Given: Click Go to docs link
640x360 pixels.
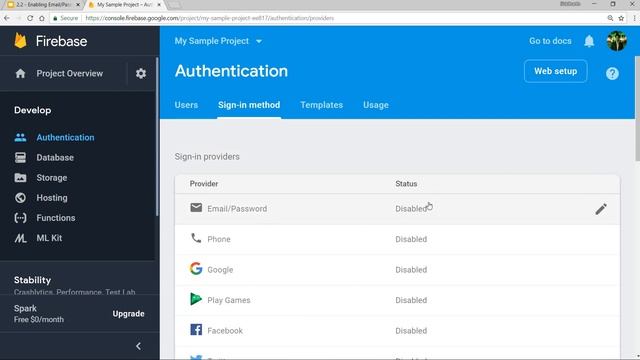Looking at the screenshot, I should tap(550, 41).
